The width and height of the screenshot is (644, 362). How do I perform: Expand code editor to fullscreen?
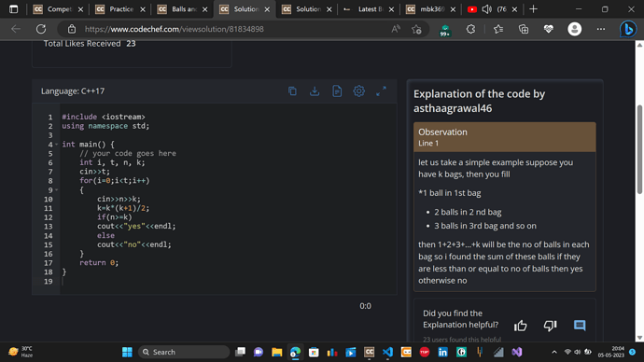pos(381,91)
